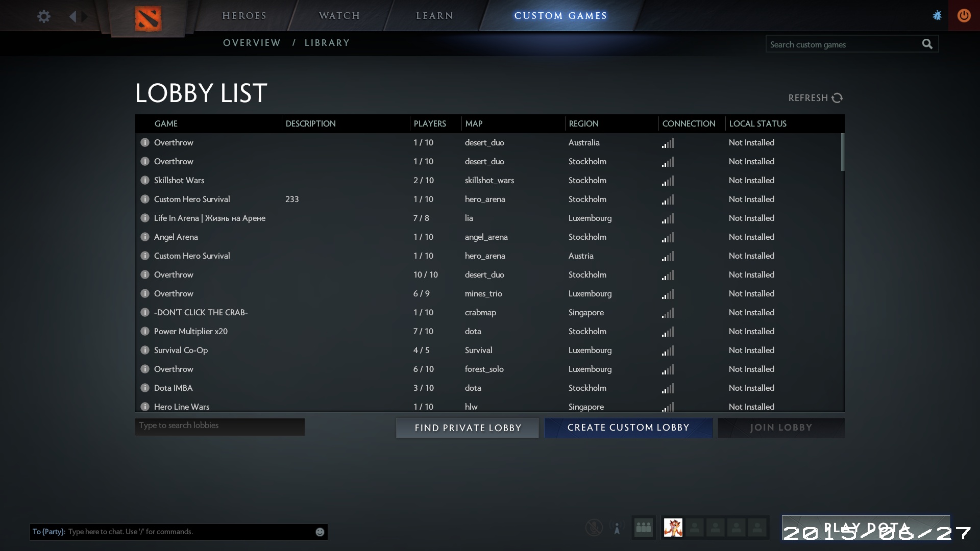Toggle the muted microphone icon
The image size is (980, 551).
pos(594,528)
